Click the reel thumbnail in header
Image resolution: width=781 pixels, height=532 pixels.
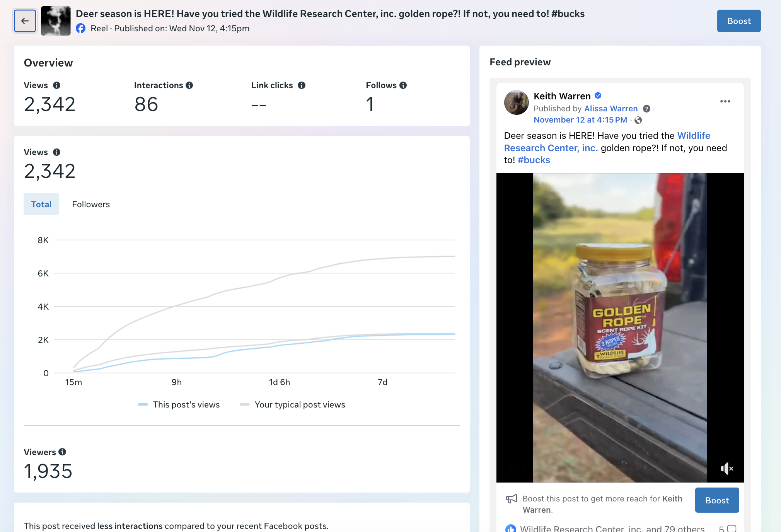tap(56, 21)
